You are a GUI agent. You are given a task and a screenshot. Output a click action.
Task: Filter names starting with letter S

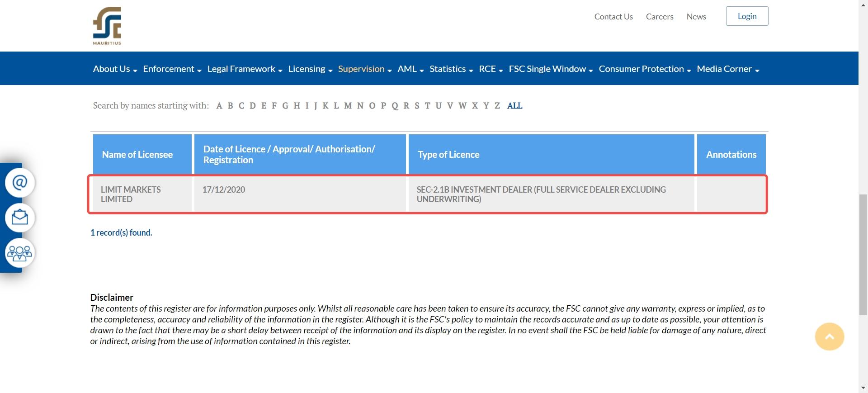coord(417,106)
